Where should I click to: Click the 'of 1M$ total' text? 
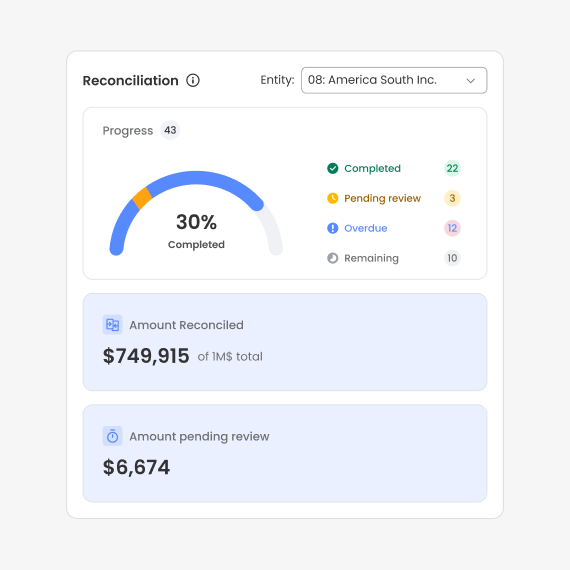pyautogui.click(x=230, y=357)
